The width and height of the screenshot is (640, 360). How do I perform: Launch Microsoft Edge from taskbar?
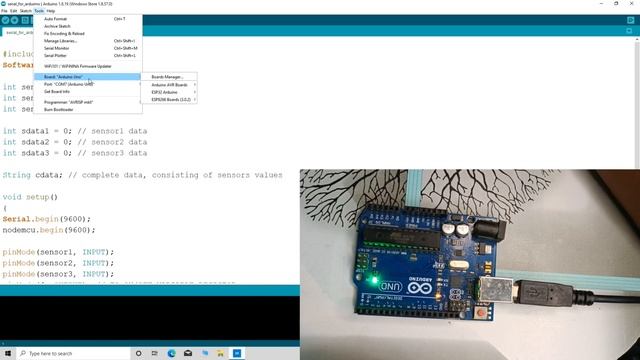tap(171, 353)
